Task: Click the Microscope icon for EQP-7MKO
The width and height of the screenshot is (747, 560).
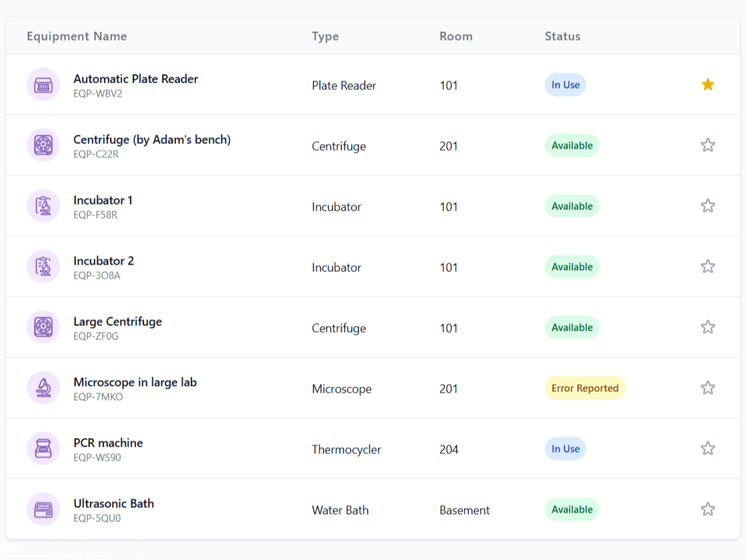Action: (43, 388)
